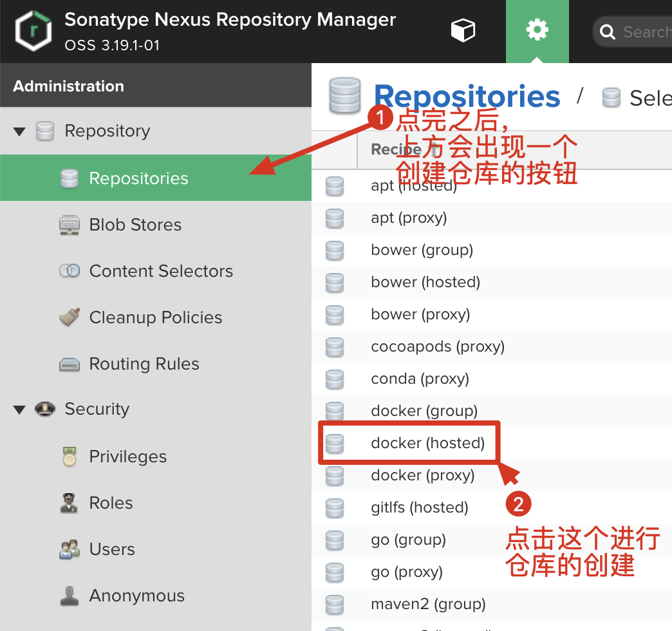Choose the docker (group) recipe
Viewport: 672px width, 631px height.
click(424, 411)
